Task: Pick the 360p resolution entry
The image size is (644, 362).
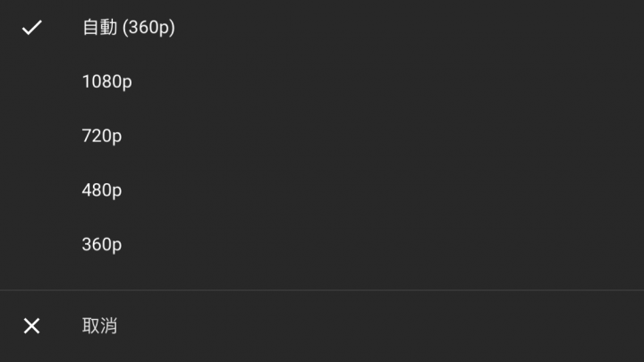Action: [x=322, y=244]
